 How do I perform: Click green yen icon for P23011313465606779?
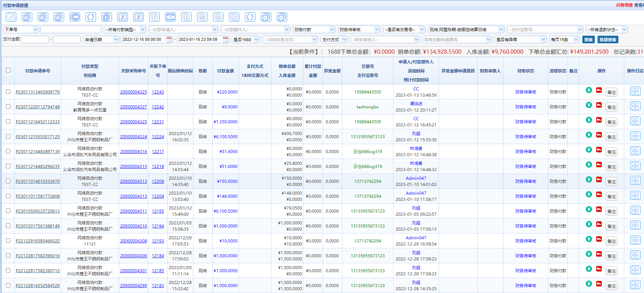tap(589, 90)
